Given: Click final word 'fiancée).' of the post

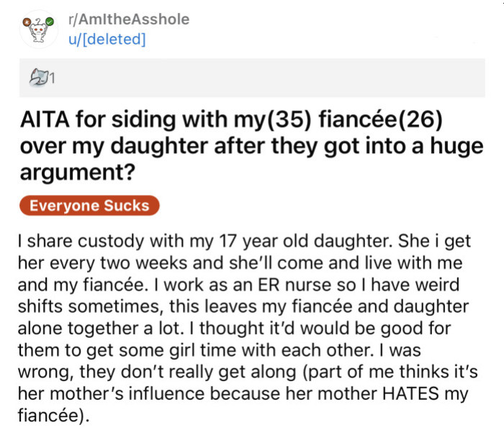Looking at the screenshot, I should (x=52, y=416).
